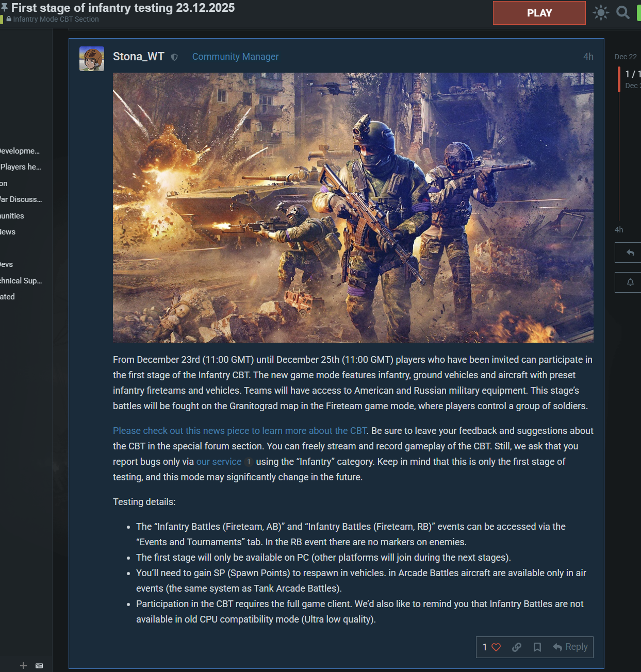Click the bullet about 'SP (Spawn Points)'
The image size is (641, 672).
pos(361,581)
